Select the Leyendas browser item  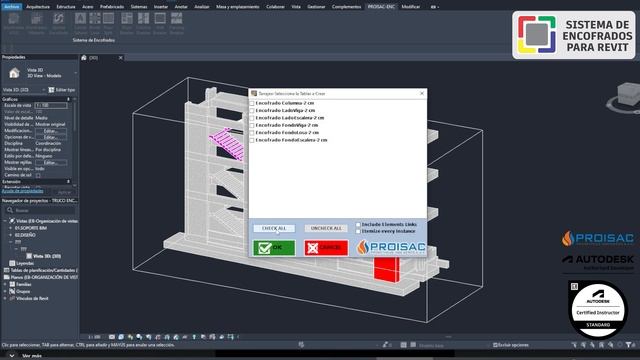(x=25, y=263)
